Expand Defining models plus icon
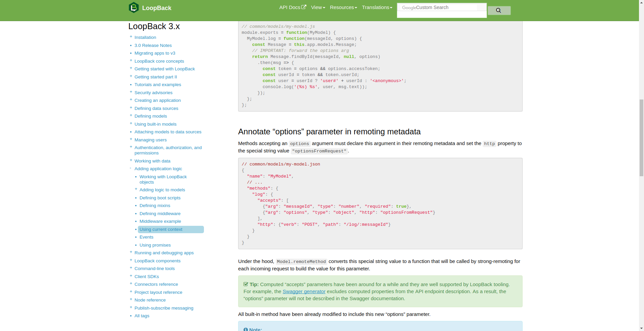Screen dimensions: 644x331 pos(131,116)
